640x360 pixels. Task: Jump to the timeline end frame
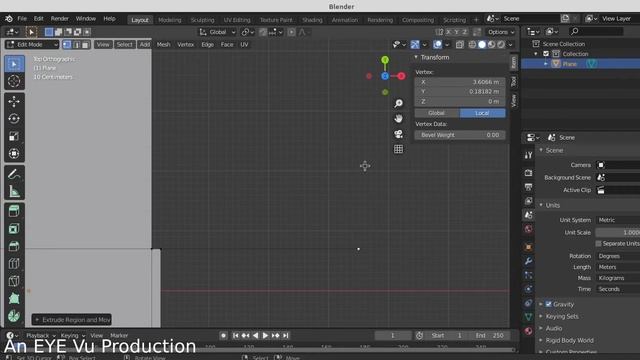click(x=286, y=336)
